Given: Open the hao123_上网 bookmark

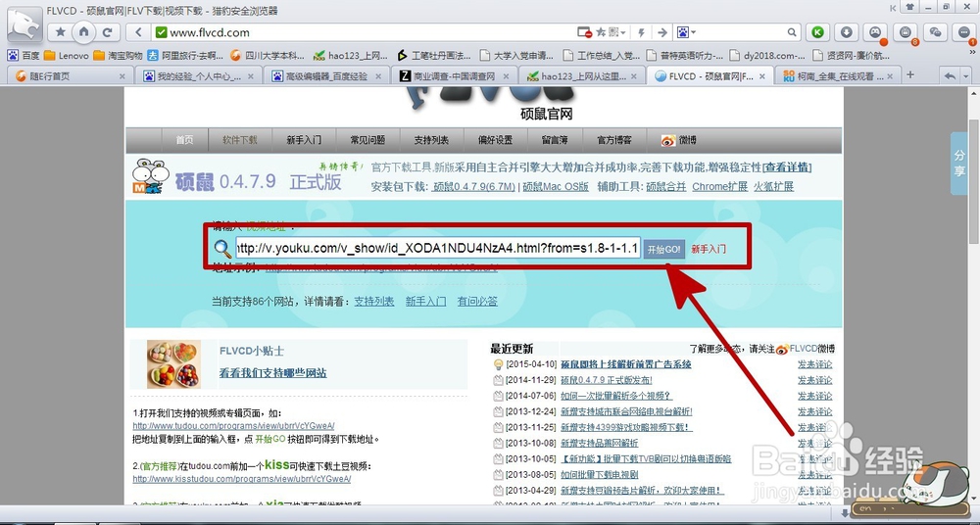Looking at the screenshot, I should (x=350, y=55).
